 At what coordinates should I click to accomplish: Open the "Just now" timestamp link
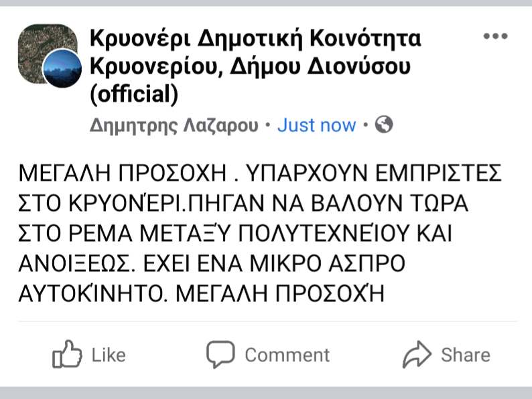click(x=316, y=125)
